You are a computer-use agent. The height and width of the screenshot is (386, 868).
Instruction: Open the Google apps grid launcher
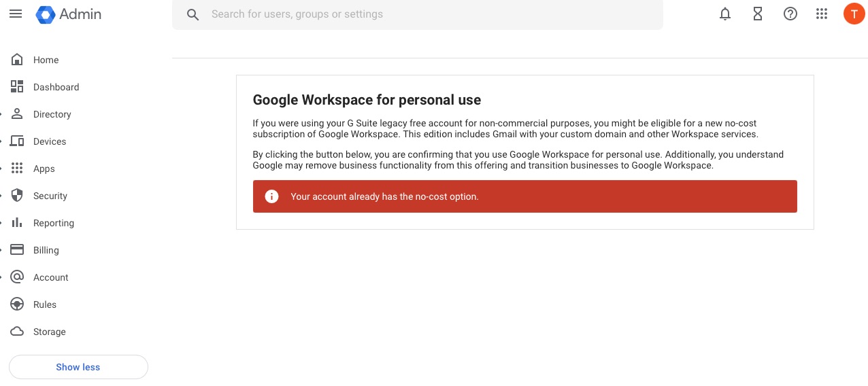pos(822,14)
